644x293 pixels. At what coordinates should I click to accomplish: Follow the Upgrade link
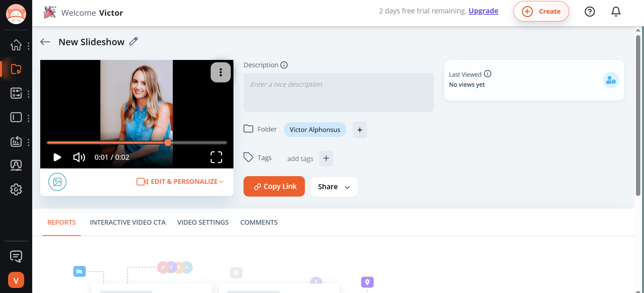click(483, 11)
